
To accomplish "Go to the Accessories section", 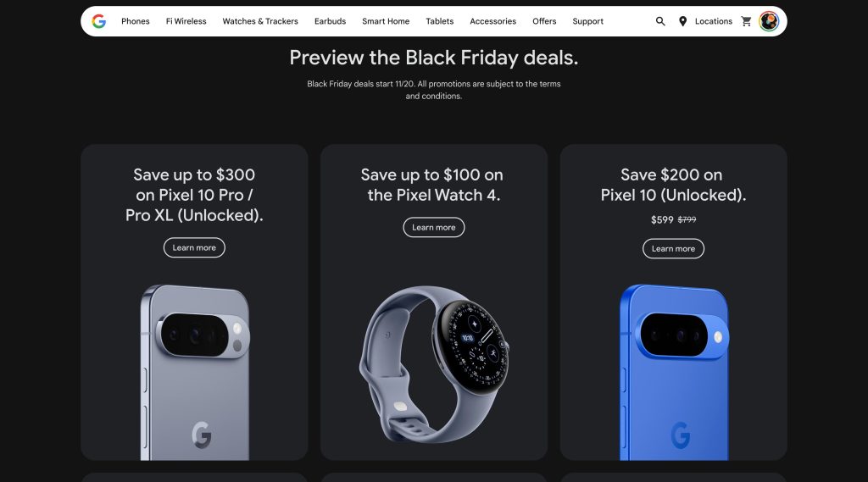I will pos(492,21).
